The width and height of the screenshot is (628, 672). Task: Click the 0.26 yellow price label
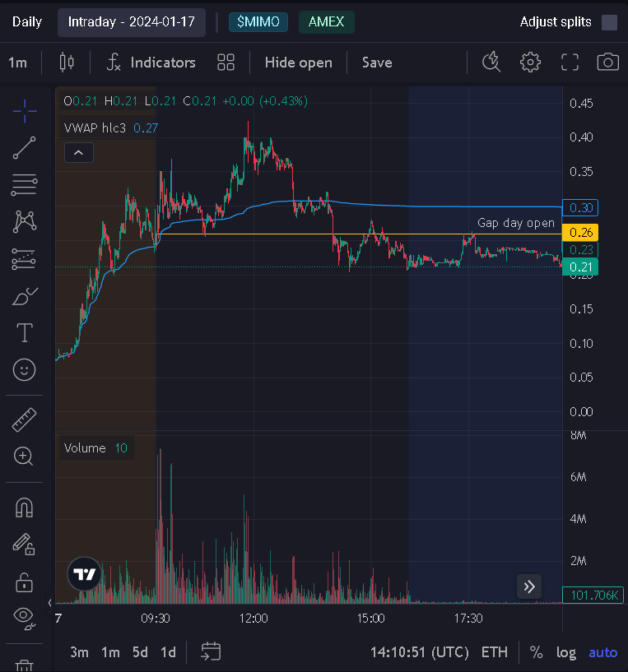click(580, 233)
